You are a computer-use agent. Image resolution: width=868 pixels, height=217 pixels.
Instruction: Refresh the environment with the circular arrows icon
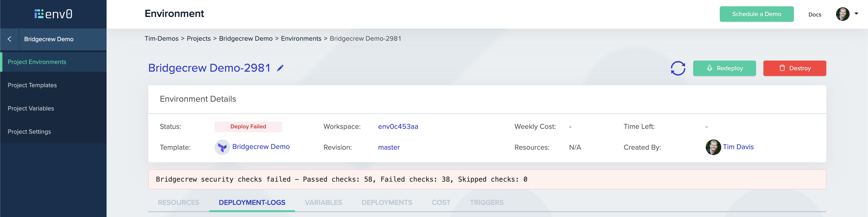click(678, 68)
